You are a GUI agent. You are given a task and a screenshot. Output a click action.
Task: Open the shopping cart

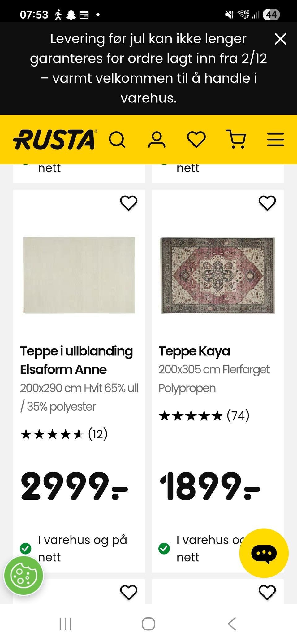click(x=236, y=139)
